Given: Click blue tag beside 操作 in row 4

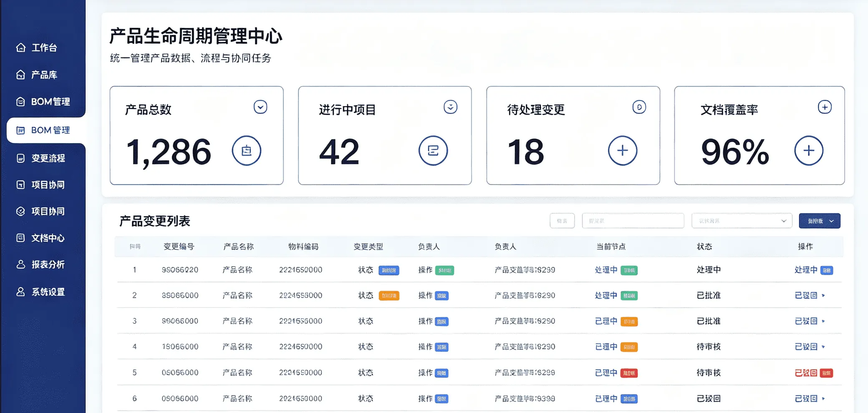Looking at the screenshot, I should (x=442, y=347).
